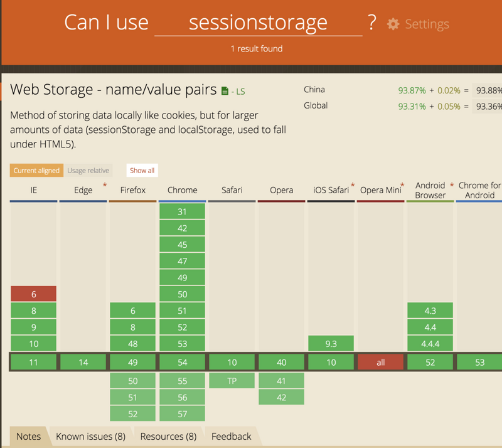Screen dimensions: 502x448
Task: Select Android Browser 4.3 cell
Action: (430, 311)
